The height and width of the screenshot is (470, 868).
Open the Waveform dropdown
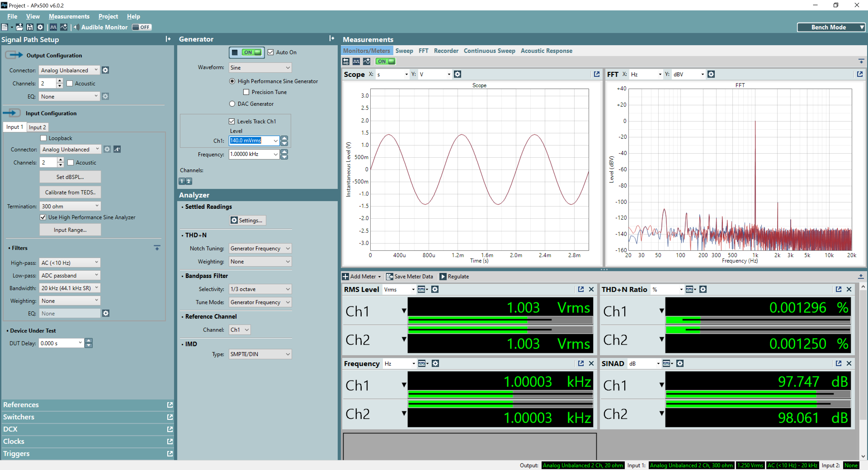[x=260, y=68]
